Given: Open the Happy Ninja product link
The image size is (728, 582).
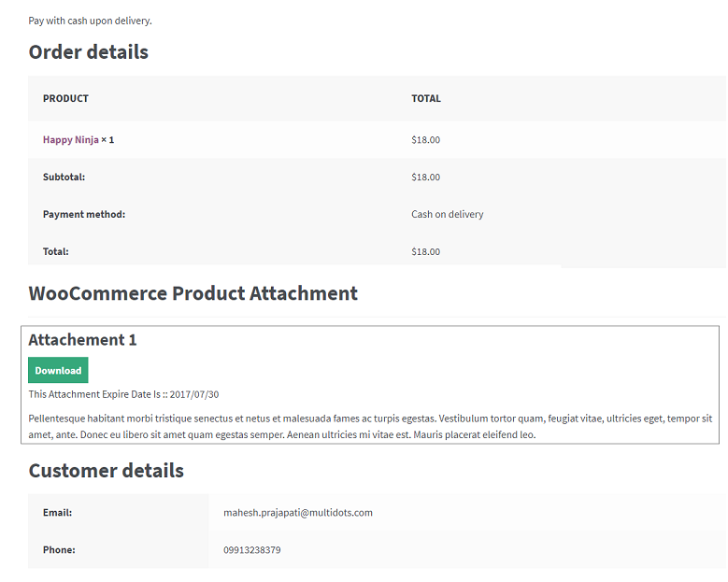Looking at the screenshot, I should pyautogui.click(x=71, y=140).
